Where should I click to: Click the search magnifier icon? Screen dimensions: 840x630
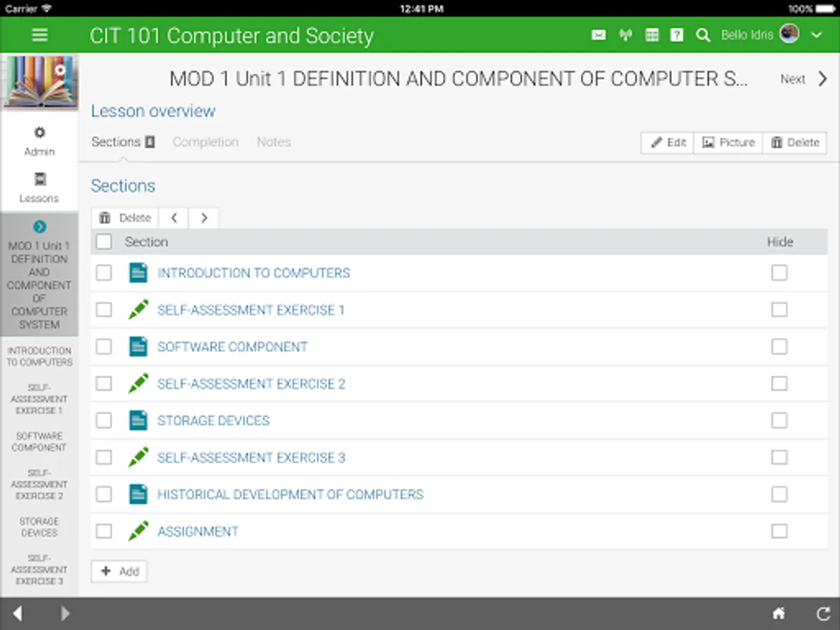point(703,35)
